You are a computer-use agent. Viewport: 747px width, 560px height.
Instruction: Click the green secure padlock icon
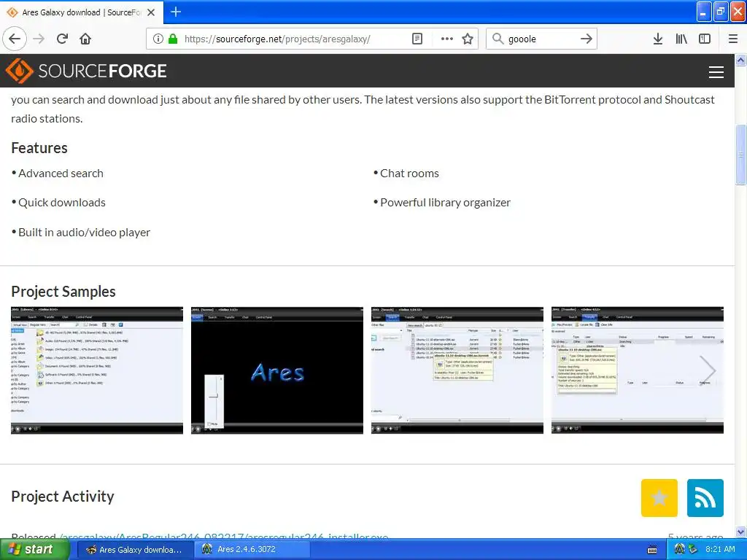tap(173, 39)
